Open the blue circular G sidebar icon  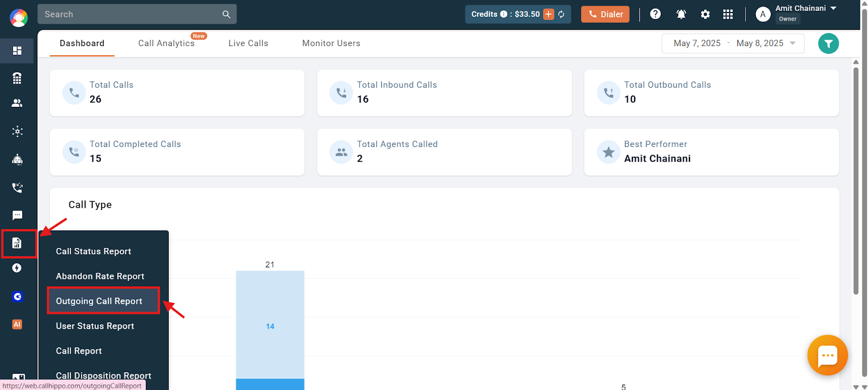[17, 297]
